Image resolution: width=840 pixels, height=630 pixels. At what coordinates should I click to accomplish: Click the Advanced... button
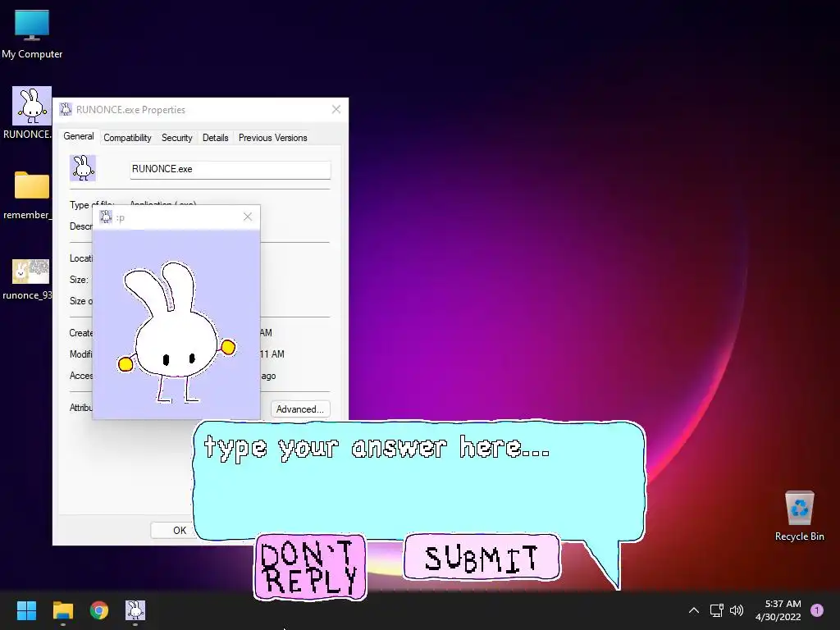click(x=300, y=409)
